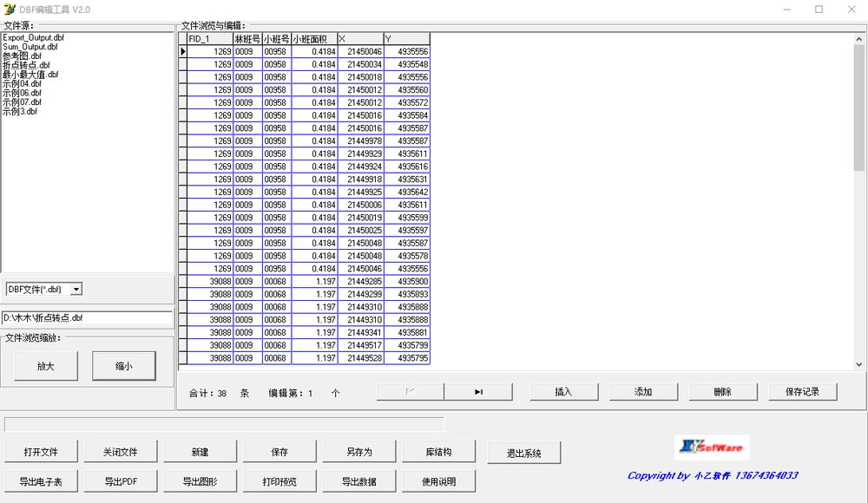
Task: Select 折点转点.dbf in file list
Action: (26, 65)
